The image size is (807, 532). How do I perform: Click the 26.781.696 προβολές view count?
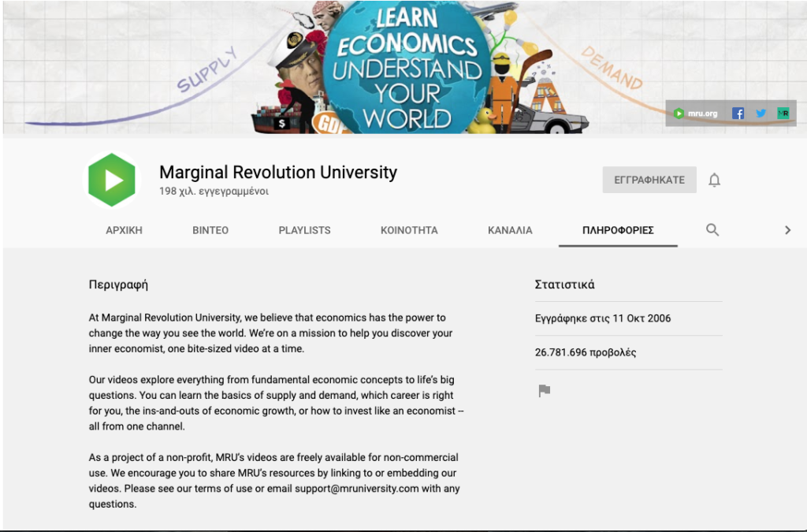click(586, 352)
